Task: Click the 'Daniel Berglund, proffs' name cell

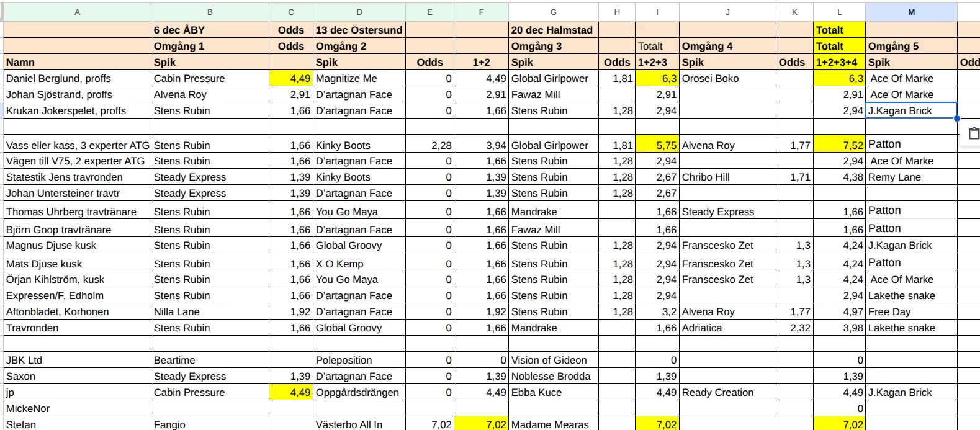Action: tap(77, 78)
